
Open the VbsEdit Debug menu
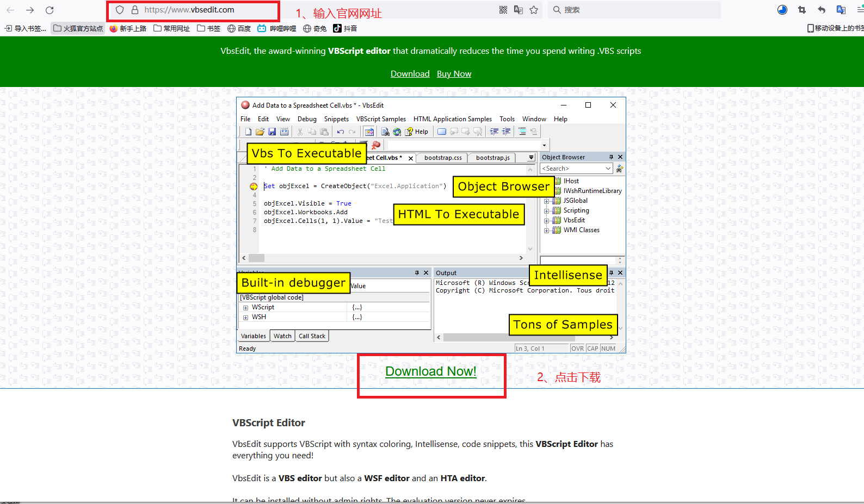(307, 119)
